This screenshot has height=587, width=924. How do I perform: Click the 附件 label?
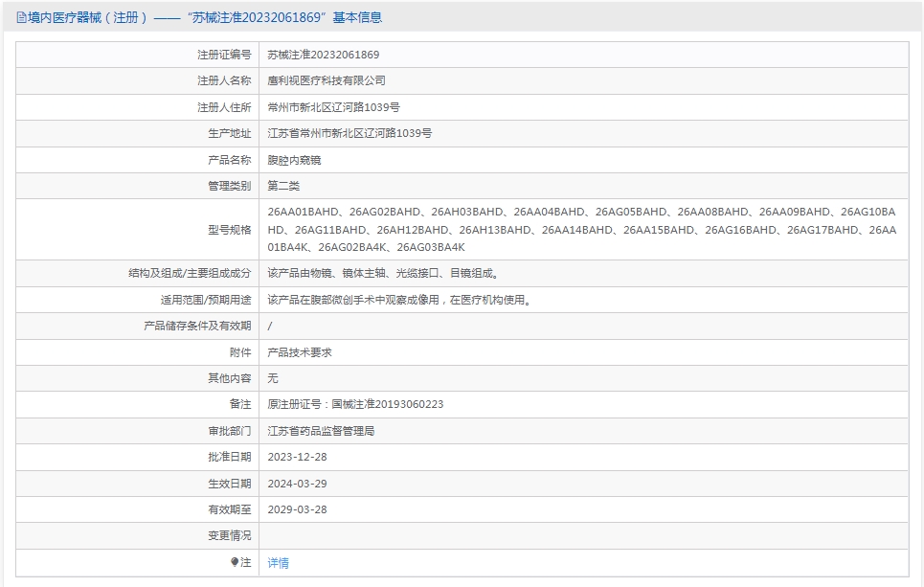(x=240, y=352)
